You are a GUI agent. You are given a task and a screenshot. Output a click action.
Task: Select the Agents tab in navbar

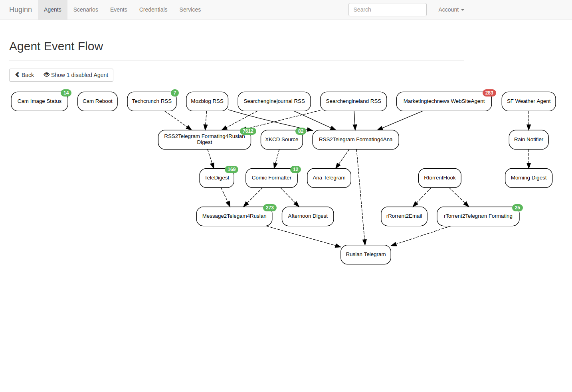[53, 10]
